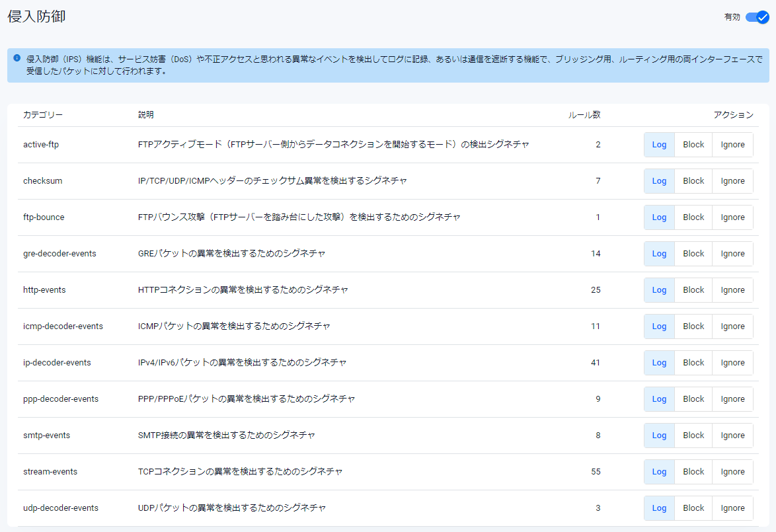776x532 pixels.
Task: Click the アクション column header
Action: pos(733,115)
